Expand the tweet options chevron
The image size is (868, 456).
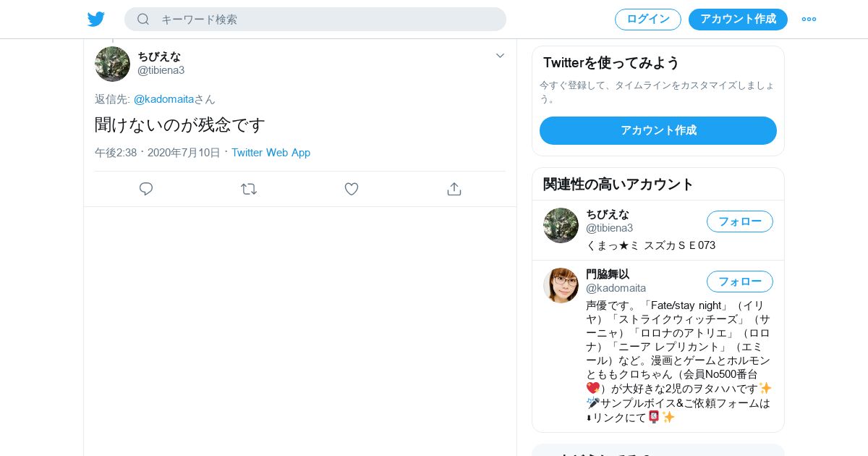click(500, 56)
